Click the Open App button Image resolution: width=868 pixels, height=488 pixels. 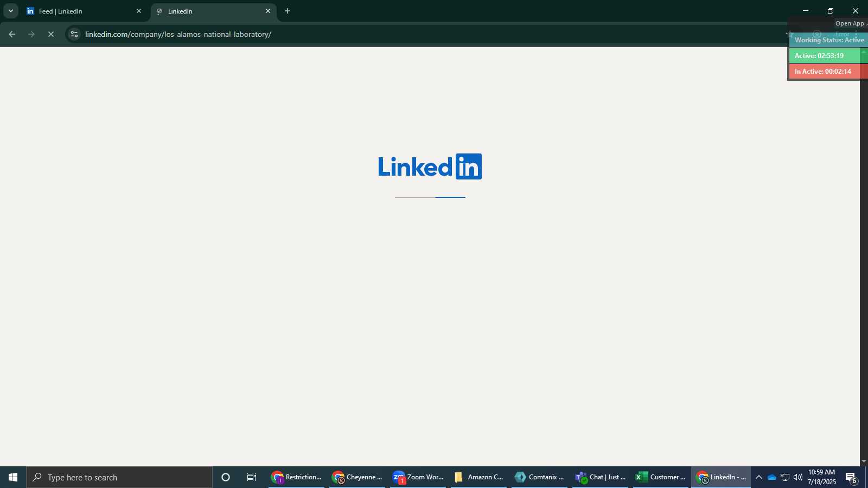click(x=850, y=23)
